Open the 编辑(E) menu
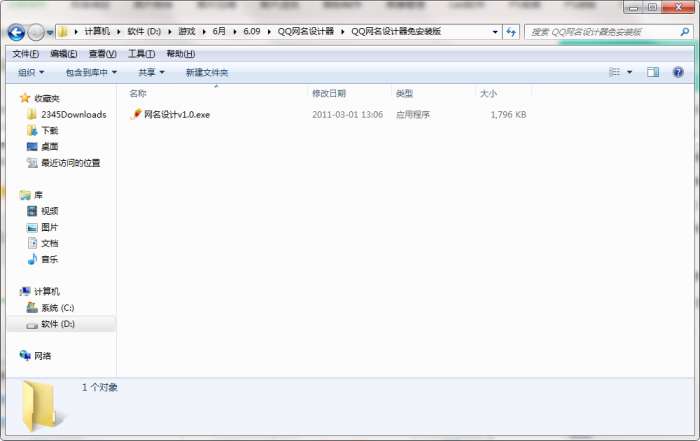 tap(64, 54)
